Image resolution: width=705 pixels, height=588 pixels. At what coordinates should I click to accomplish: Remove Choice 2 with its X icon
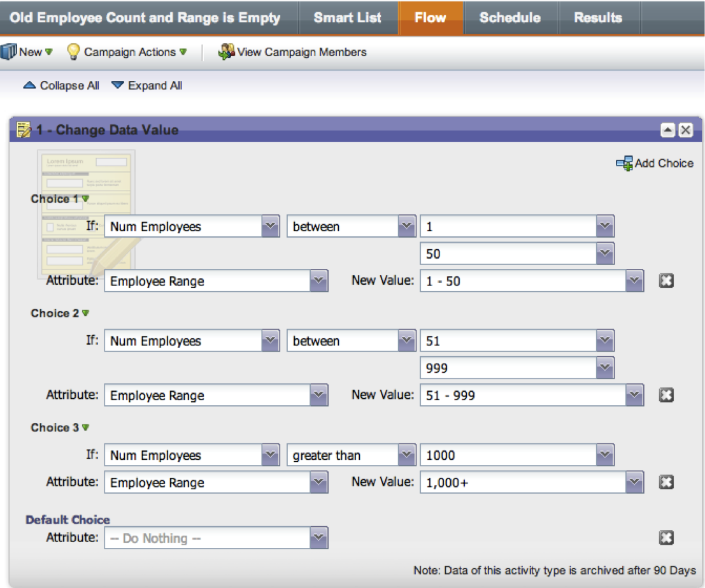pyautogui.click(x=666, y=396)
